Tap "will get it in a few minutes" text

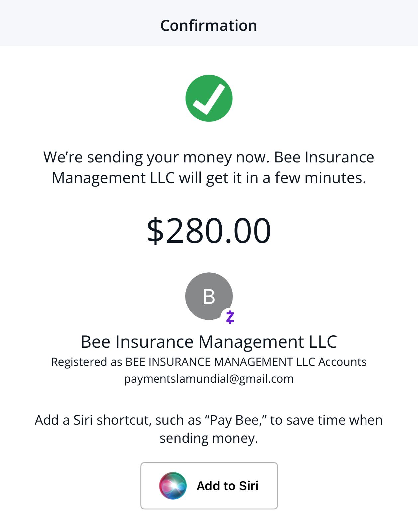tap(272, 178)
